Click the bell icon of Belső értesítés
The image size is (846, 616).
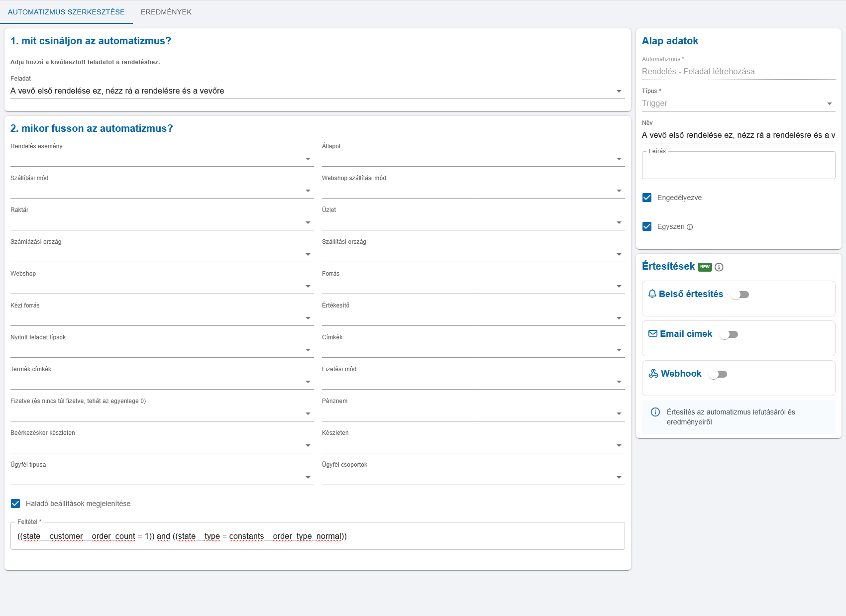pos(652,294)
